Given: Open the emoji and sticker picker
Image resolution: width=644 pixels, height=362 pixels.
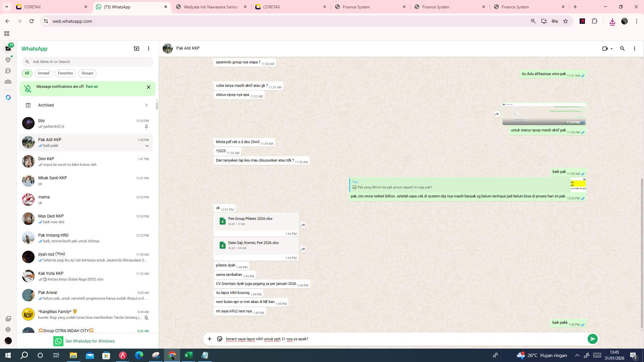Looking at the screenshot, I should [x=219, y=339].
